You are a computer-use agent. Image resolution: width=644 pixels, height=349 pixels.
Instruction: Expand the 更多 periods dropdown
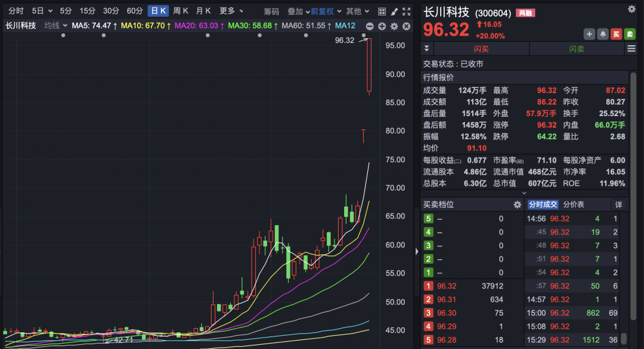[x=231, y=11]
